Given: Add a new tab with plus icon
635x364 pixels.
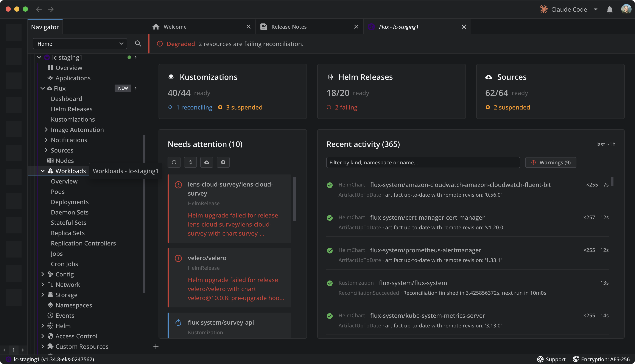Looking at the screenshot, I should pos(156,347).
